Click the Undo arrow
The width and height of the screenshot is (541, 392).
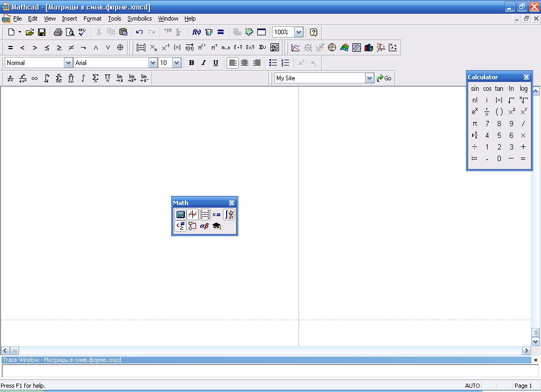[x=139, y=32]
